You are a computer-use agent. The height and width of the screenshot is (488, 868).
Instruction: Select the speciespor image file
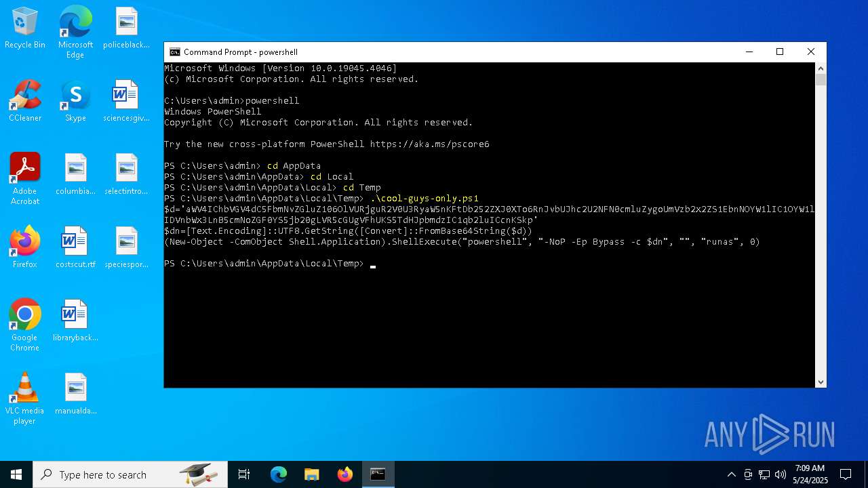click(x=126, y=248)
